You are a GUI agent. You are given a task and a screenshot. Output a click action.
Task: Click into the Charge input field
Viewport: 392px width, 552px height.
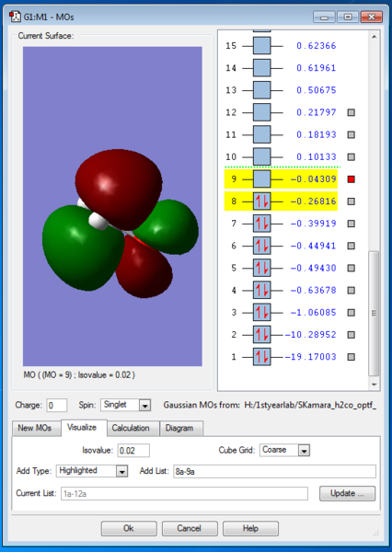point(56,405)
